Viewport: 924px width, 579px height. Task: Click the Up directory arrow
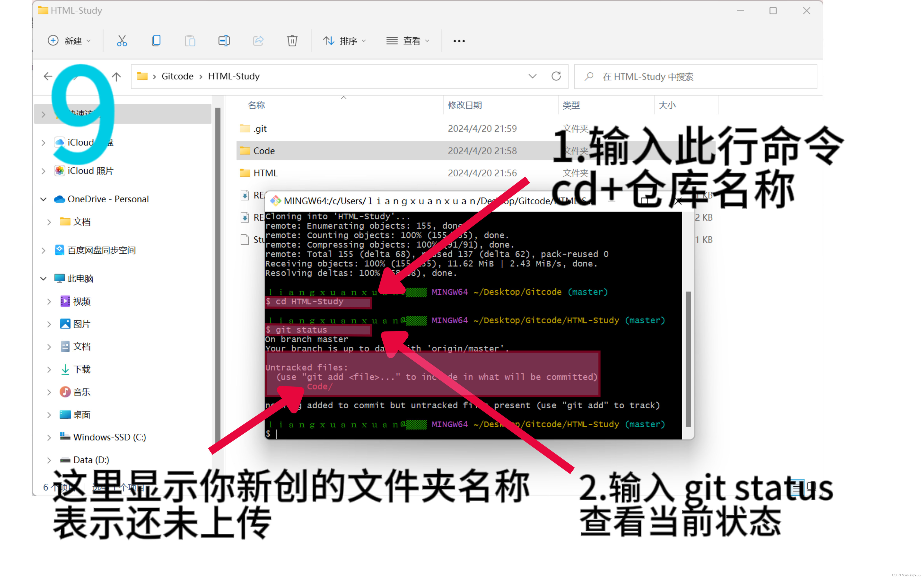tap(116, 77)
